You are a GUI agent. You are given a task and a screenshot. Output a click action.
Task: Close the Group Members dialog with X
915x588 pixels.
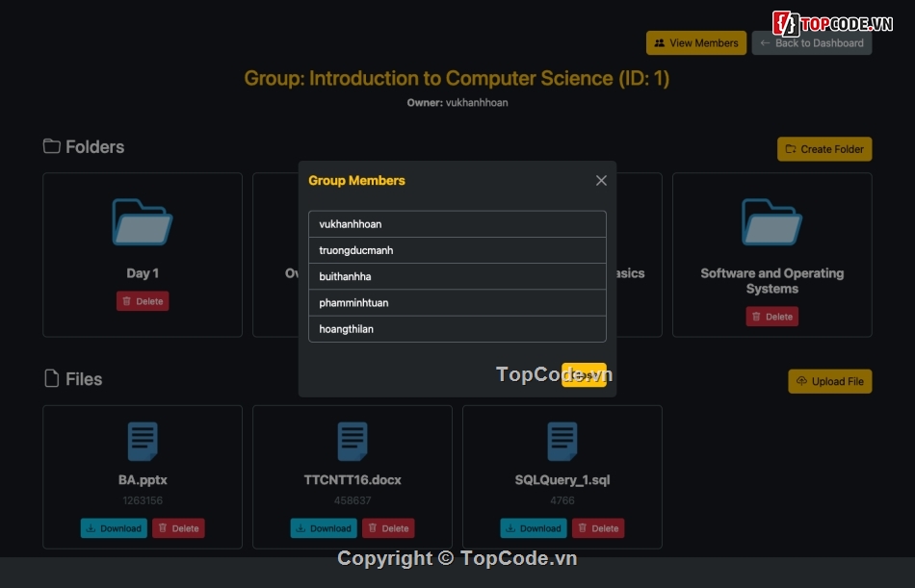pos(601,181)
